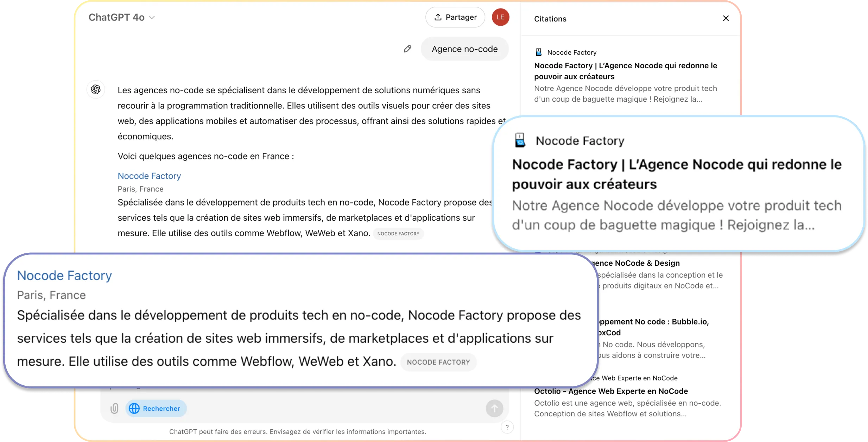Open the LE user avatar menu

pyautogui.click(x=500, y=17)
